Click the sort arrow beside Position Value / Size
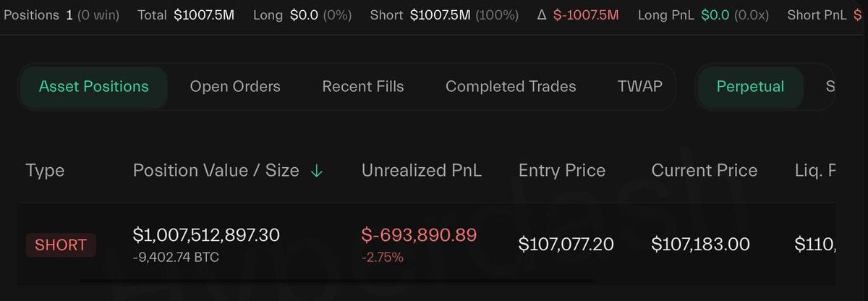This screenshot has height=301, width=868. pyautogui.click(x=316, y=171)
